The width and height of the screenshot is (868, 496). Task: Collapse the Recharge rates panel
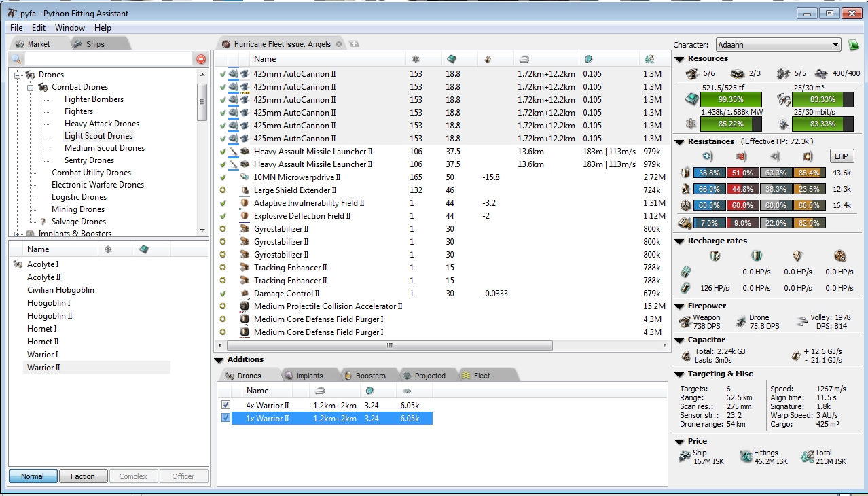click(679, 241)
